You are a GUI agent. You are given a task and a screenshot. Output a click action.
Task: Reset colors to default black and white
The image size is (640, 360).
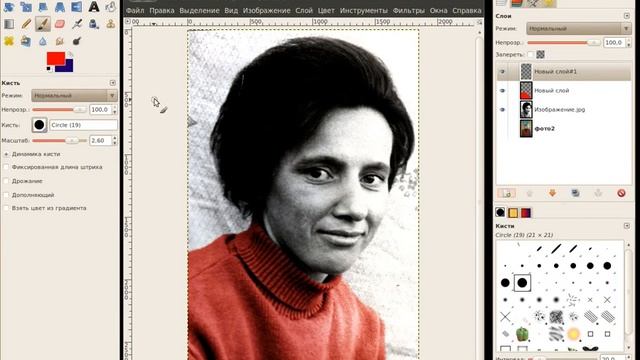click(x=49, y=69)
